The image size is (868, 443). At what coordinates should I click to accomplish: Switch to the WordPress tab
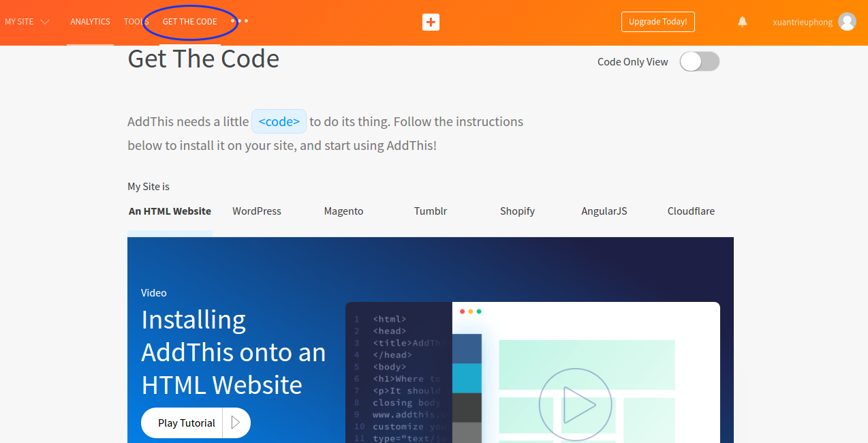point(257,211)
